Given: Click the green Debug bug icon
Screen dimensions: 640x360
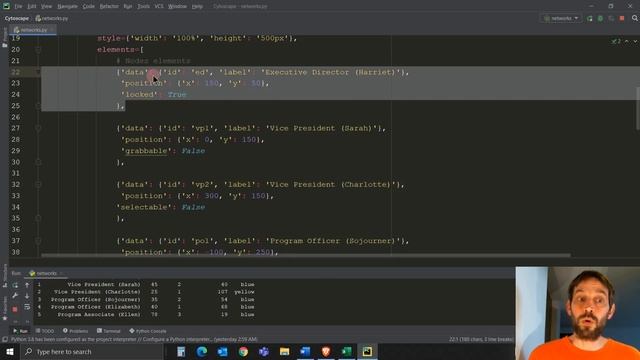Looking at the screenshot, I should coord(600,18).
